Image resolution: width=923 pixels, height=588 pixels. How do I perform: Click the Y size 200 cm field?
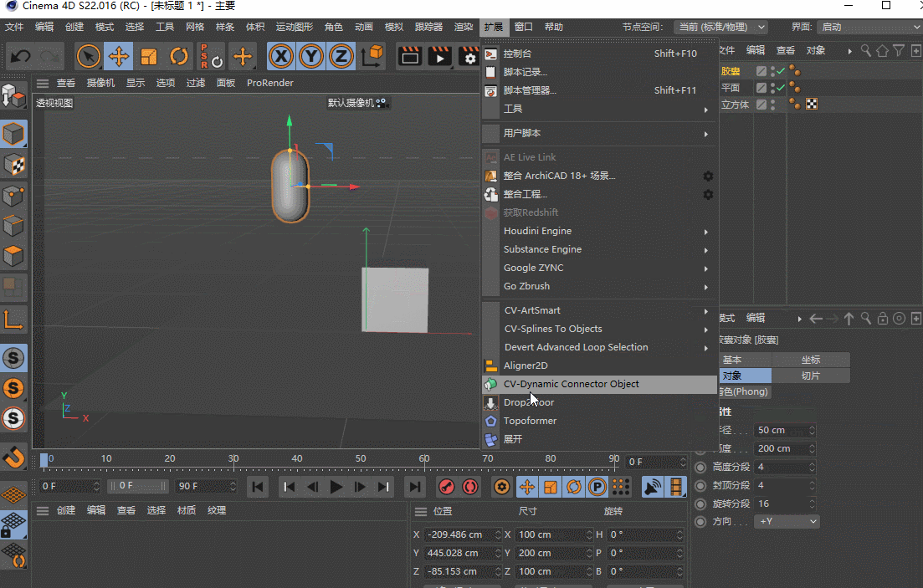click(x=554, y=553)
